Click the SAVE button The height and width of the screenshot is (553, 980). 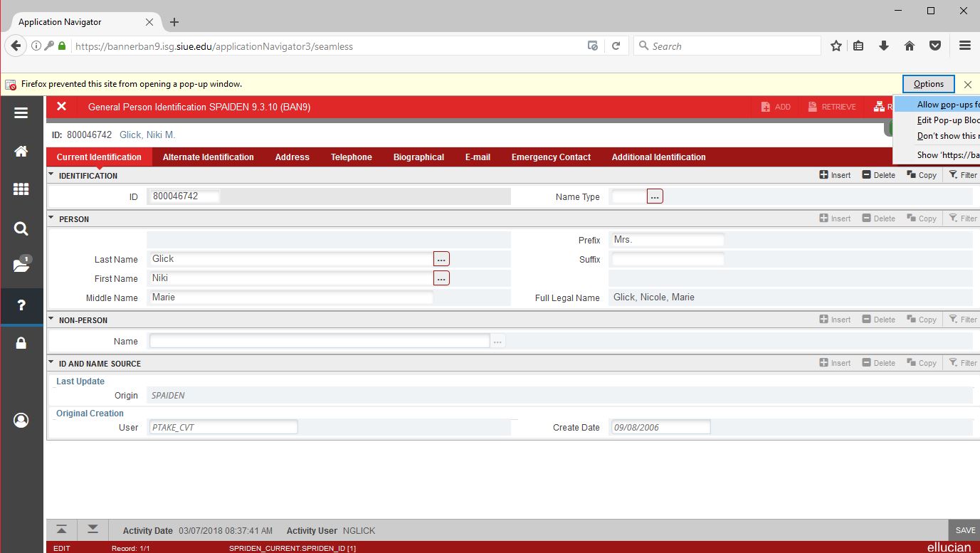965,530
